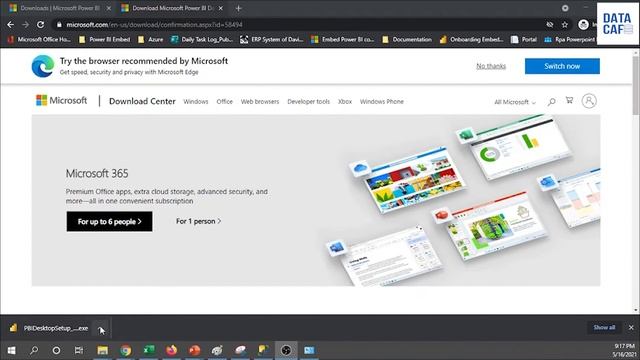The width and height of the screenshot is (640, 360).
Task: Click the browser forward arrow
Action: [x=25, y=25]
